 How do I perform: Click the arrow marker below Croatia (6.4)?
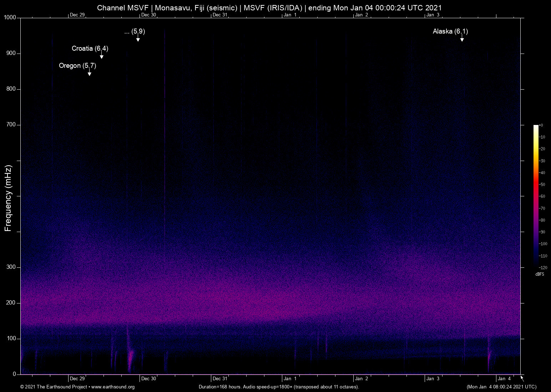pyautogui.click(x=102, y=55)
